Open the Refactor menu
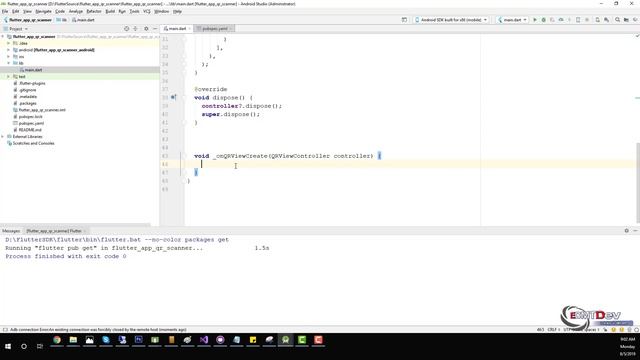This screenshot has width=640, height=360. [x=94, y=11]
